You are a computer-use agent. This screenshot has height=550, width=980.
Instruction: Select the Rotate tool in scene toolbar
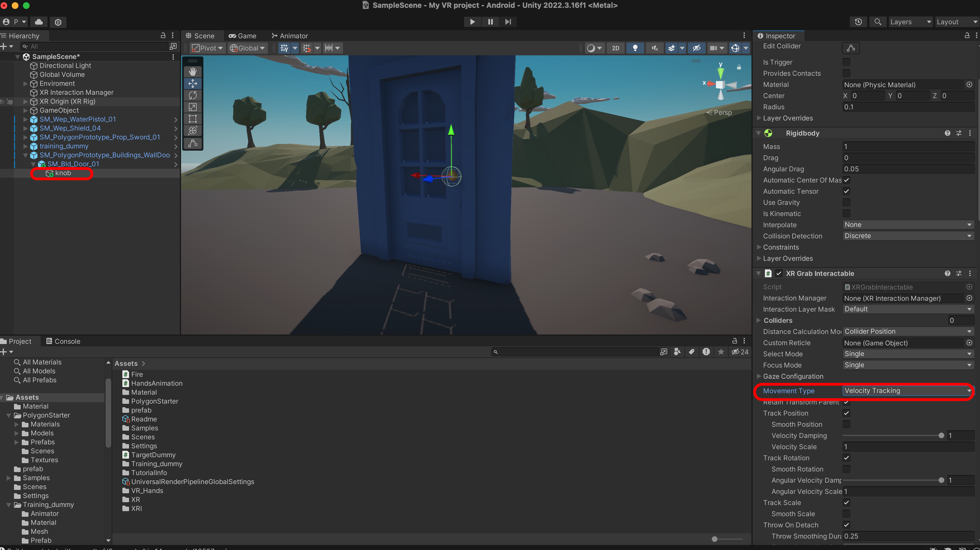point(192,95)
